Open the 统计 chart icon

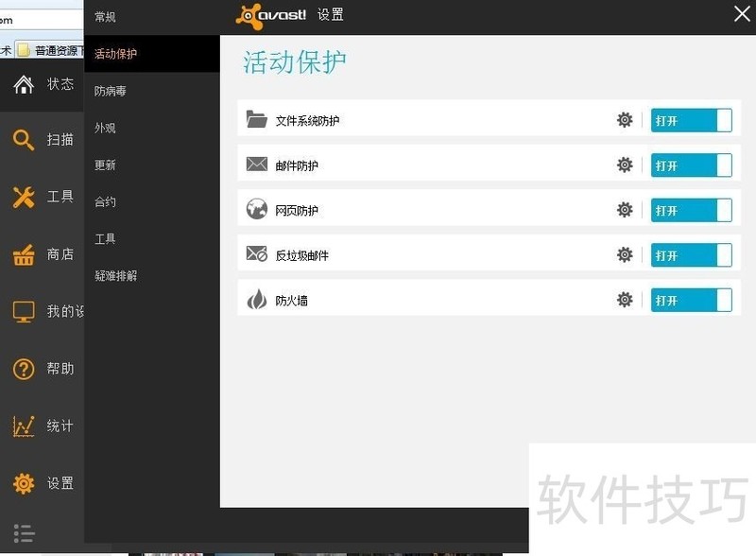coord(24,426)
